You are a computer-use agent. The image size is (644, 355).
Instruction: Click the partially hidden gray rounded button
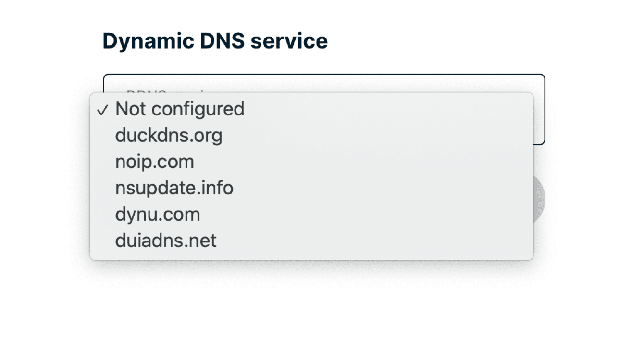tap(539, 199)
